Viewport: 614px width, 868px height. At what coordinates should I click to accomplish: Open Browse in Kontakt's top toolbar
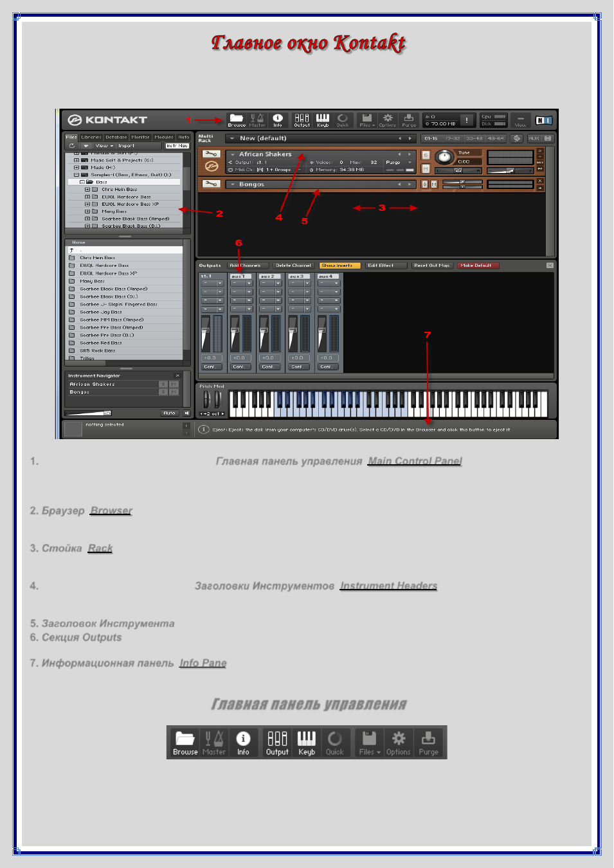pyautogui.click(x=237, y=120)
